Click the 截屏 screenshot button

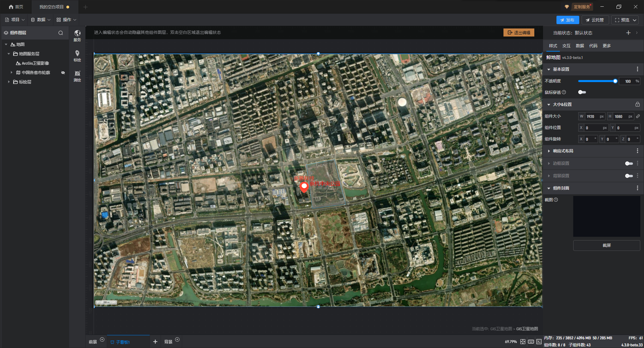[606, 246]
